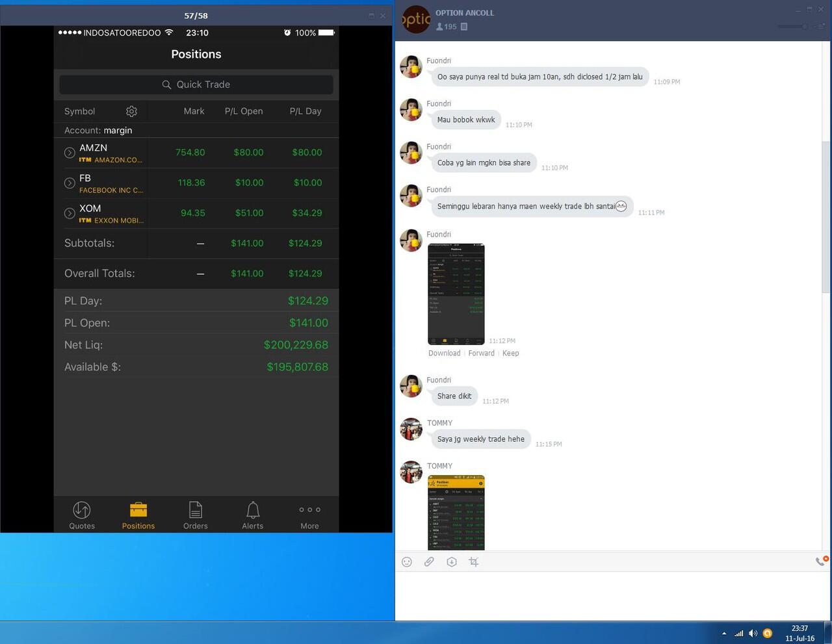The height and width of the screenshot is (644, 832).
Task: Click Fuondri's avatar beside 'Mau bobok wkwk'
Action: coord(411,110)
